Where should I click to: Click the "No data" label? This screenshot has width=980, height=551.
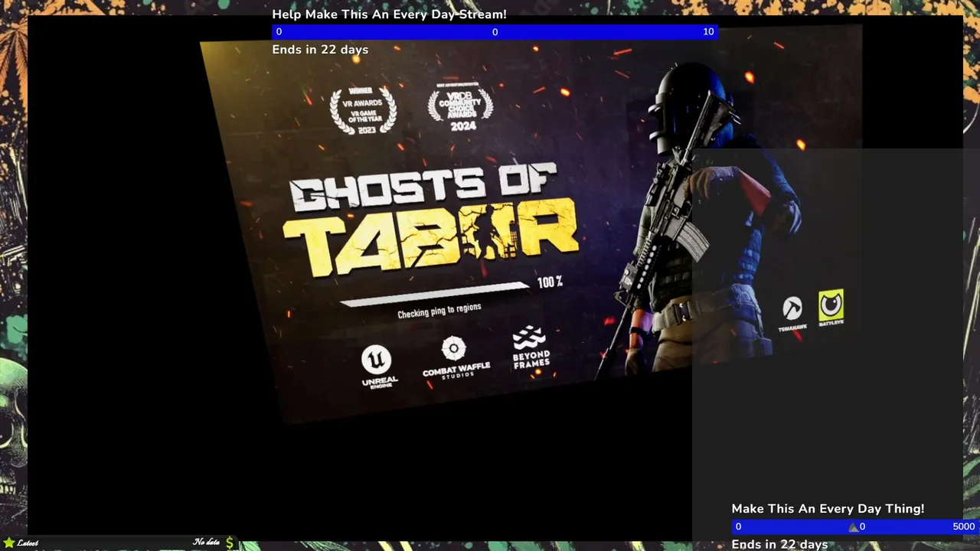pos(207,543)
